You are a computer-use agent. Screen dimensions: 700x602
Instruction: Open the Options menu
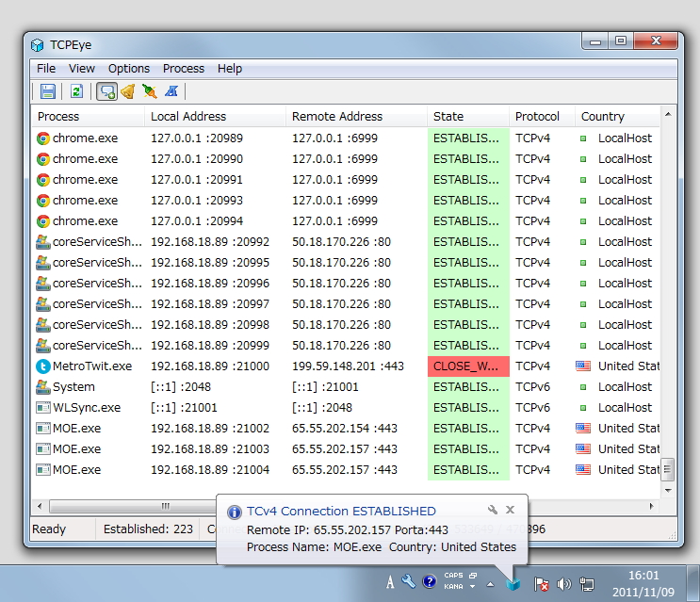click(129, 68)
